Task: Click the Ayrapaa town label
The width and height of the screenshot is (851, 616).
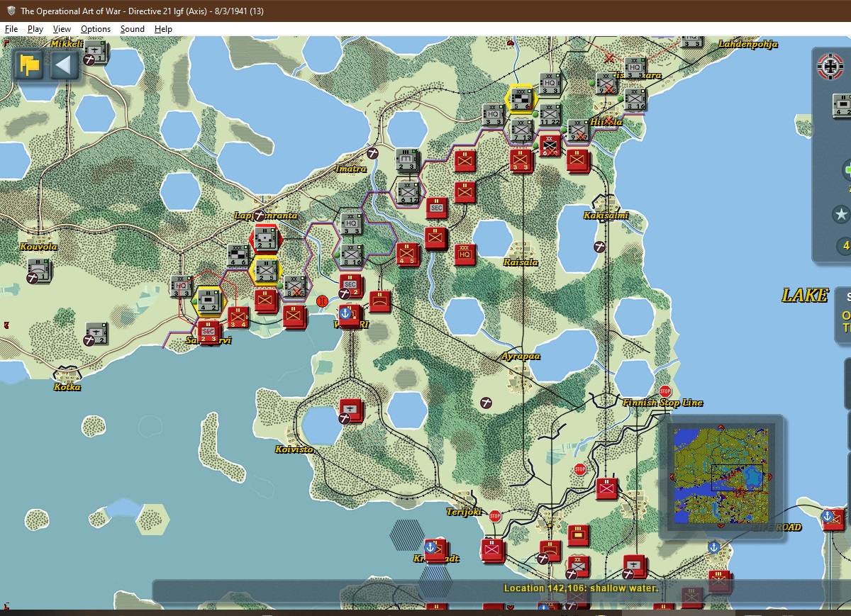Action: pyautogui.click(x=521, y=356)
